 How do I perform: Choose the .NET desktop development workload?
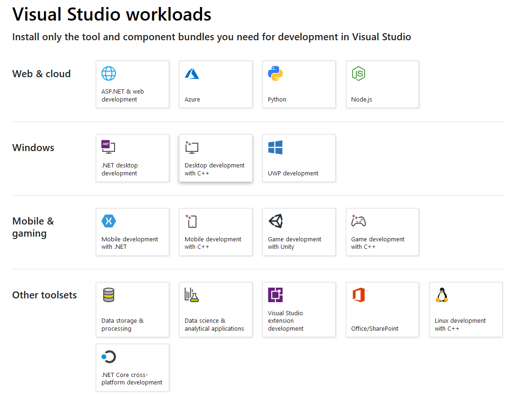click(x=132, y=158)
